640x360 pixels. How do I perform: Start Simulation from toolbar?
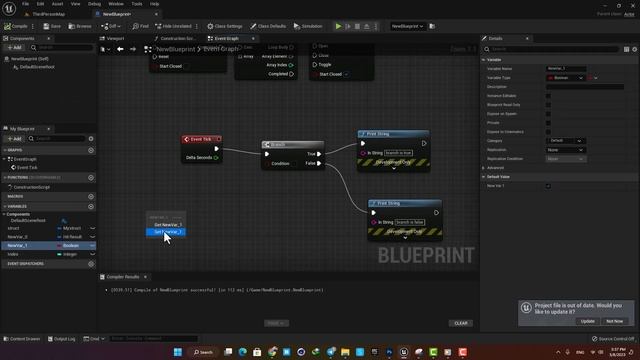(x=308, y=26)
